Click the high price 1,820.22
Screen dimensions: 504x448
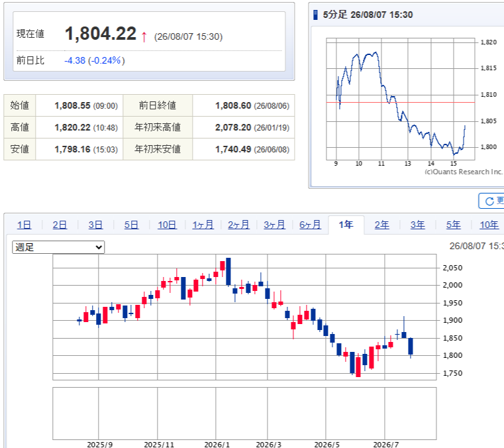[x=72, y=127]
